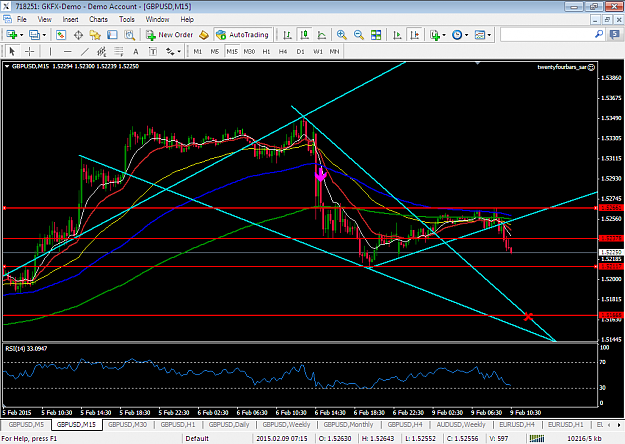Screen dimensions: 625x444
Task: Open the Insert menu
Action: coord(70,19)
